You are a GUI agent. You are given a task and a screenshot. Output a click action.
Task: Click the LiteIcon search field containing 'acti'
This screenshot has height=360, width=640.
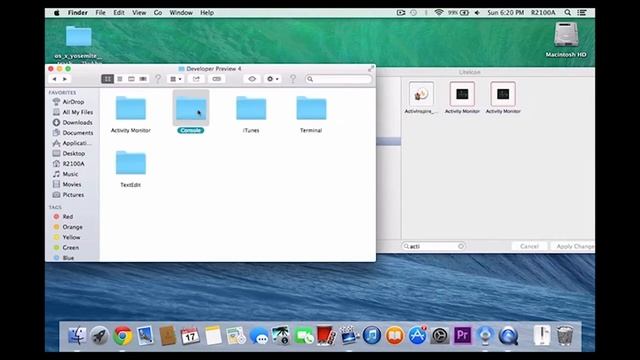(x=433, y=246)
